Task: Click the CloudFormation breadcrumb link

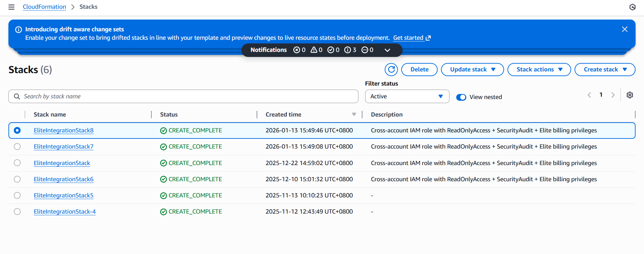Action: [45, 7]
